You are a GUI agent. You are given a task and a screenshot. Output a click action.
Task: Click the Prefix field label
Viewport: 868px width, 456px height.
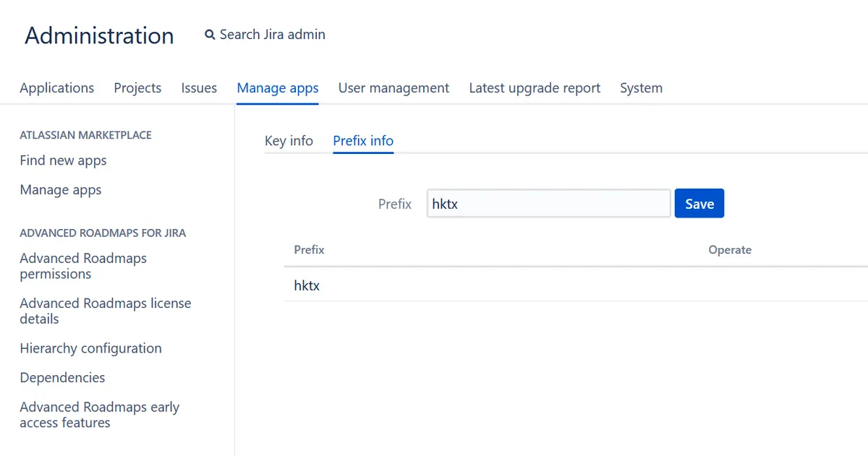point(395,204)
